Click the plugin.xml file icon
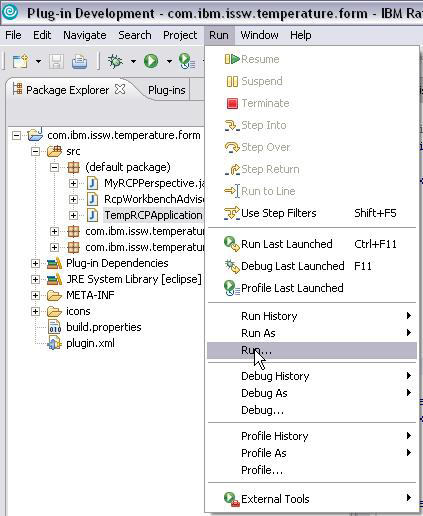Viewport: 423px width, 516px height. point(54,343)
